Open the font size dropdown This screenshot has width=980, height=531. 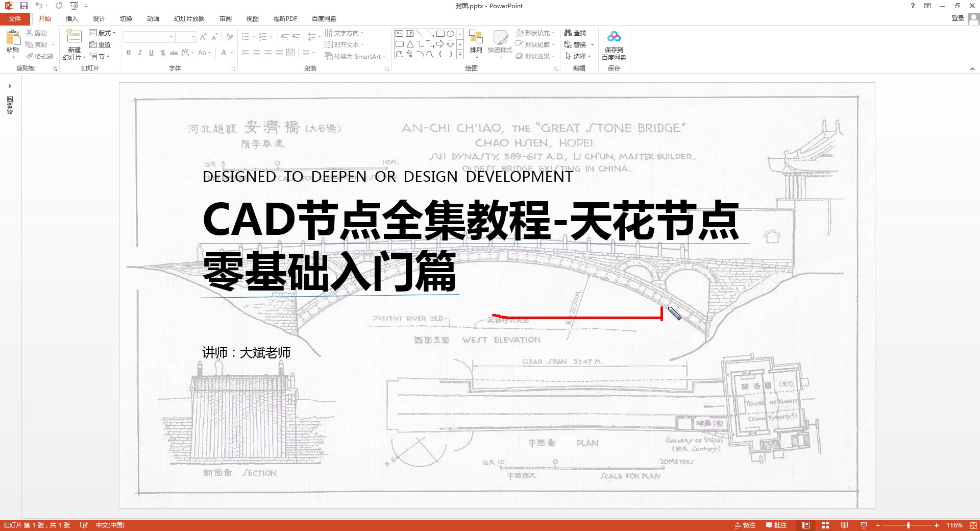[193, 37]
